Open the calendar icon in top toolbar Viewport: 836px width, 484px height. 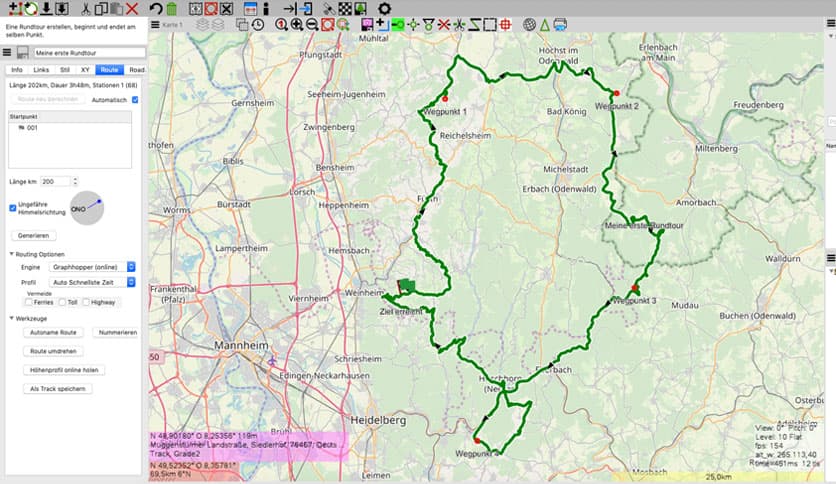[250, 9]
